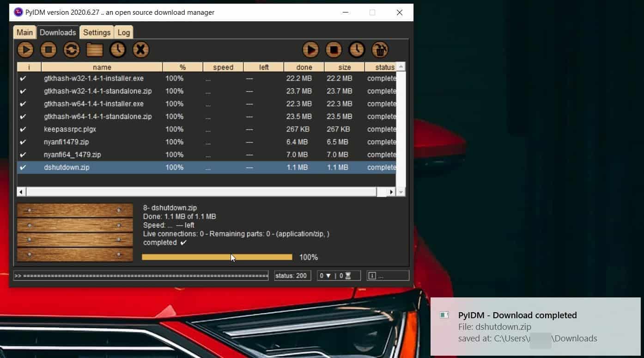Screen dimensions: 644x358
Task: Click the 23.7 MB size of gtkhash-w32 standalone
Action: click(340, 91)
